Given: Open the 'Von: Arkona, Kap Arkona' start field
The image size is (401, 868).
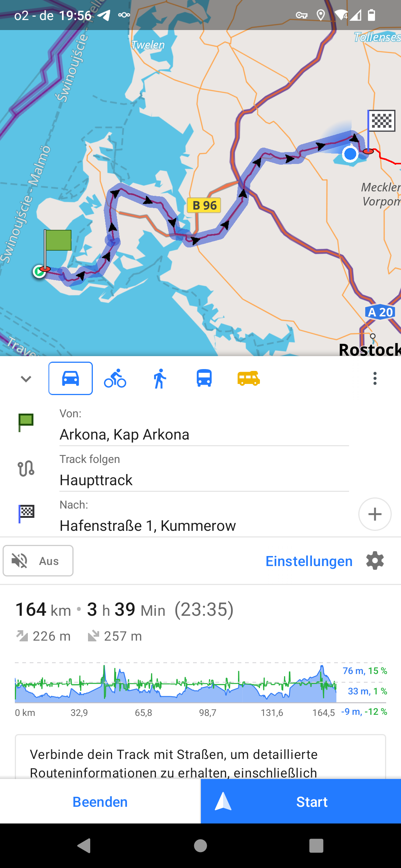Looking at the screenshot, I should coord(203,427).
